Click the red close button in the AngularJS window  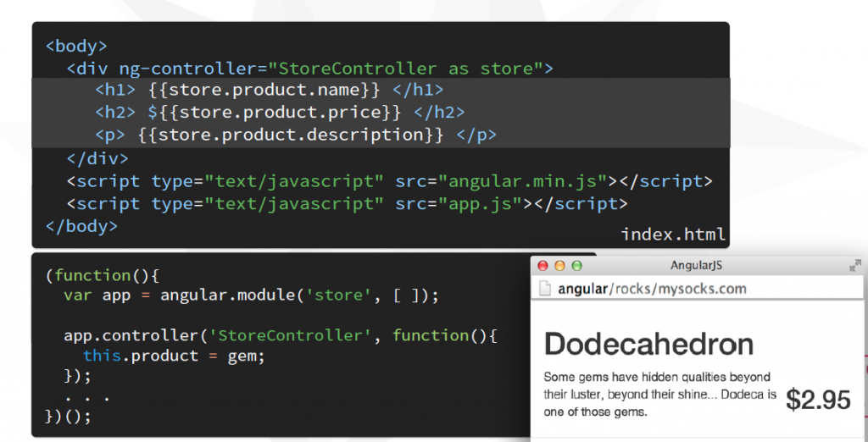(542, 266)
